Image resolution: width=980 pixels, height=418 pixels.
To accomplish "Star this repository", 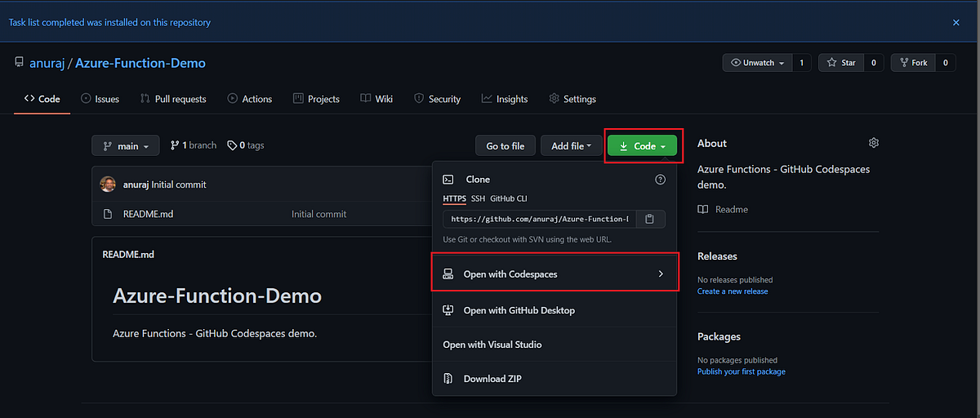I will [x=841, y=63].
